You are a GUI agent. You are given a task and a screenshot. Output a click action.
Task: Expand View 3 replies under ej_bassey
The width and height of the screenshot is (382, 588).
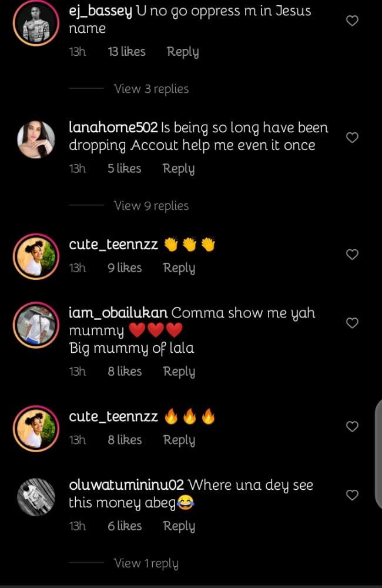click(x=151, y=89)
